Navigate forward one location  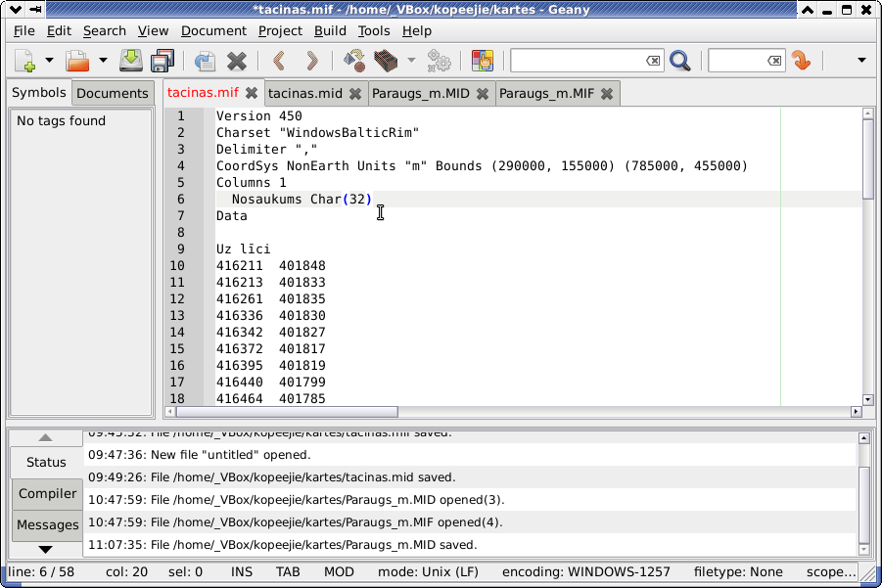(311, 60)
